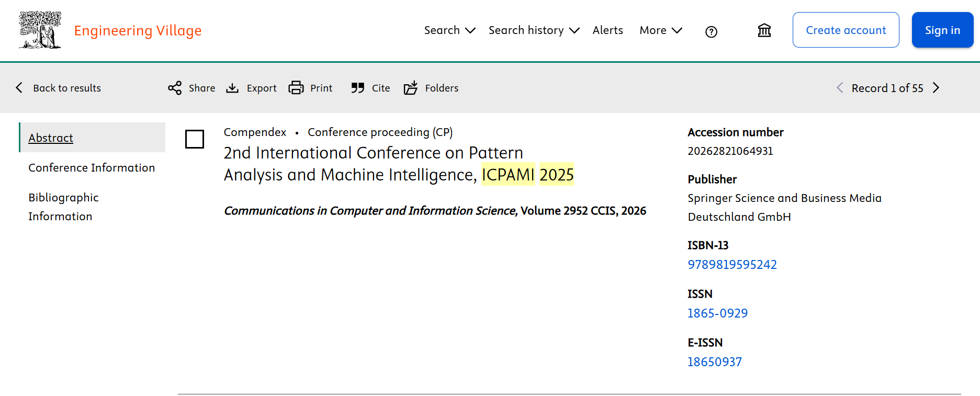Click the Create account button
This screenshot has width=980, height=396.
846,30
